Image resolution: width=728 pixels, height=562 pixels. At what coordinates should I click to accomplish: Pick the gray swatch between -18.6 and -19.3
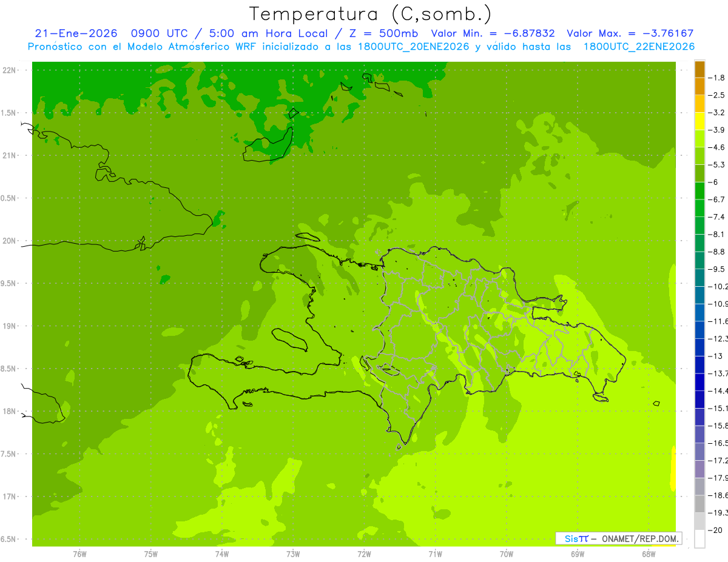699,504
